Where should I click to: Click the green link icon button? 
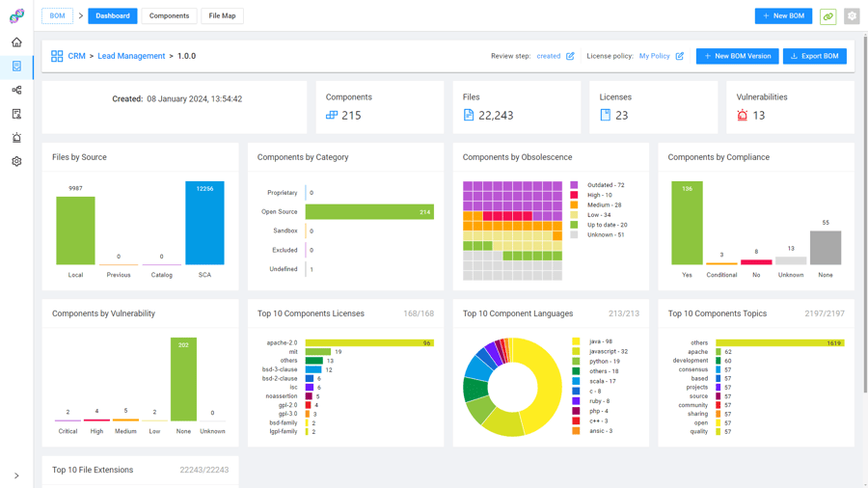point(827,16)
